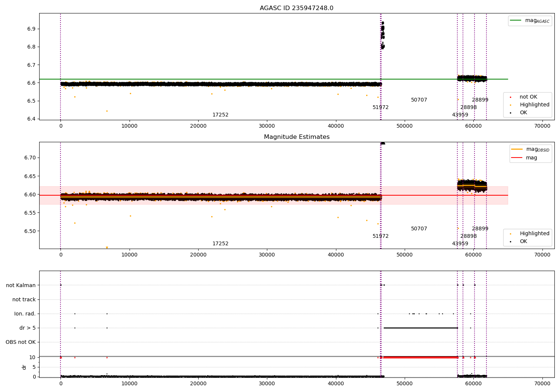Image resolution: width=560 pixels, height=392 pixels.
Task: Click obsid label 50707 in the top plot
Action: click(419, 100)
